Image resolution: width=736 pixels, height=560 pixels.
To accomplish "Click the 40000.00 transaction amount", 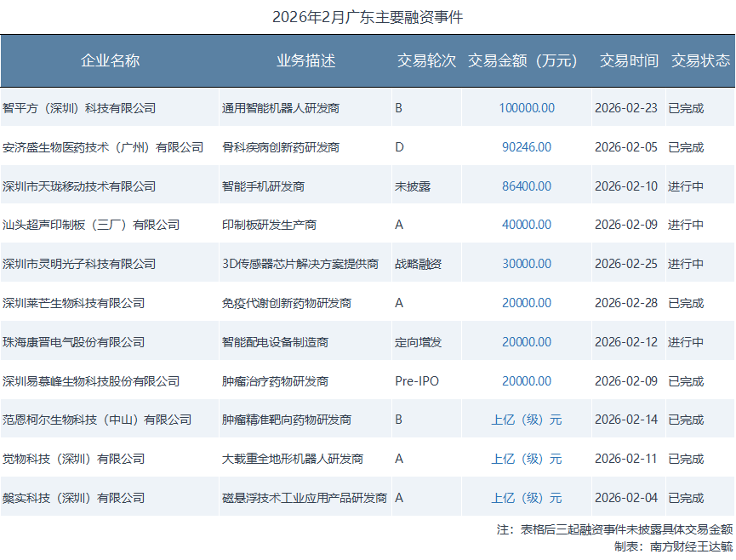I will 527,225.
